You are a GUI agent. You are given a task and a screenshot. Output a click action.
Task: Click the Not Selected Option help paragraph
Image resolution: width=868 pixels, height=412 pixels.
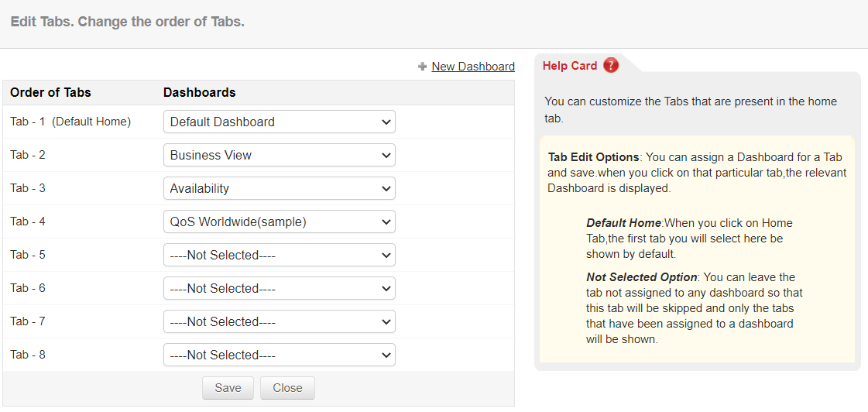pos(694,307)
